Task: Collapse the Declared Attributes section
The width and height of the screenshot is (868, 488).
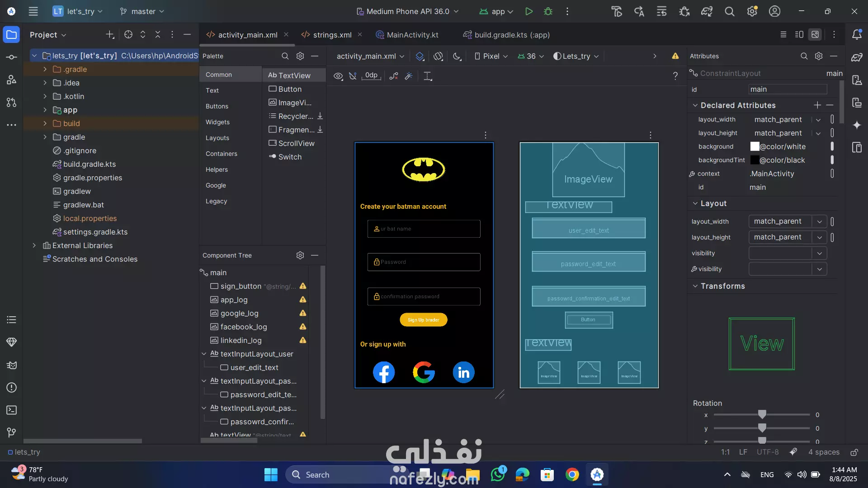Action: point(695,105)
